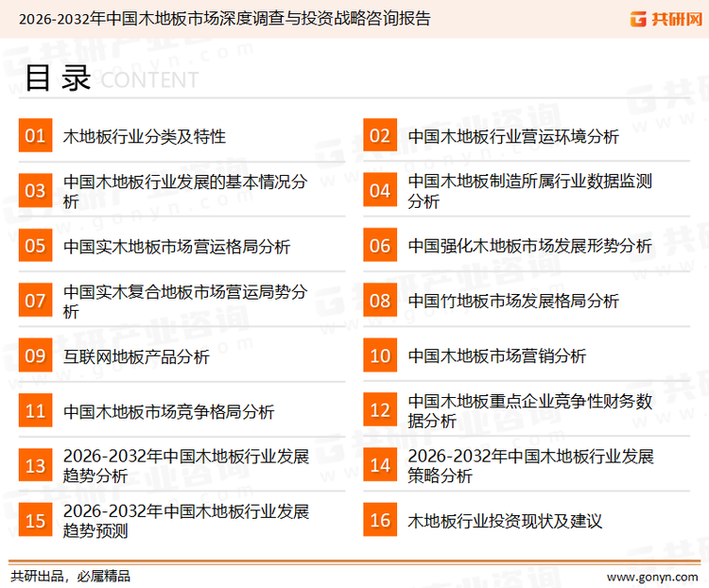Click the orange 08 number badge

click(380, 301)
